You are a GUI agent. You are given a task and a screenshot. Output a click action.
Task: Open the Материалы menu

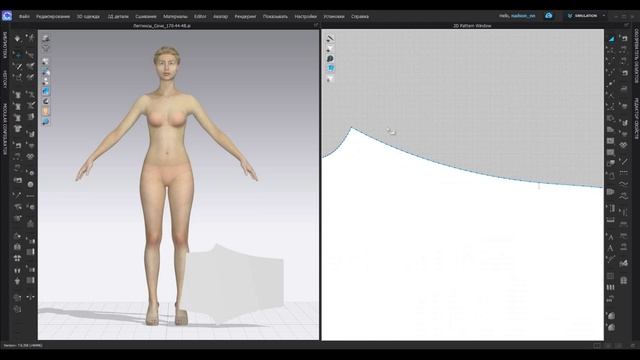175,17
